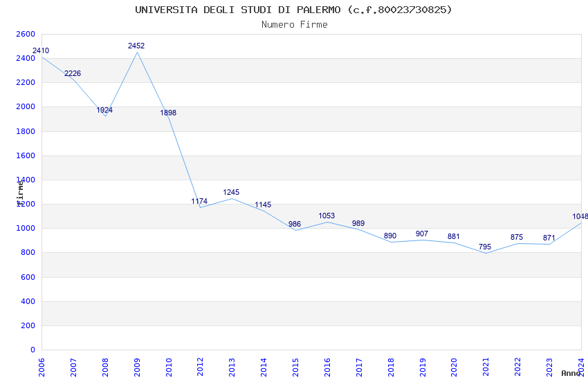Click y-axis tick label 1000
Viewport: 588px width, 380px height.
pos(26,229)
